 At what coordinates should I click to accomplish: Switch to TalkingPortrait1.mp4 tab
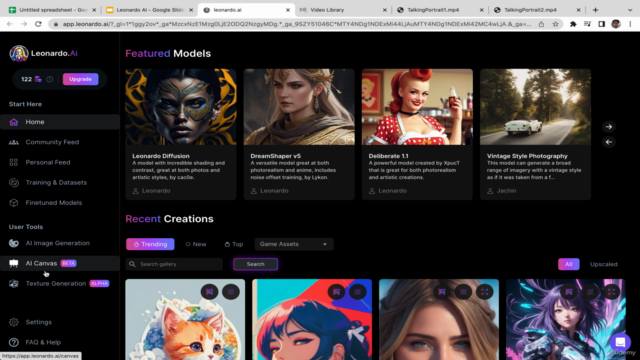point(440,10)
